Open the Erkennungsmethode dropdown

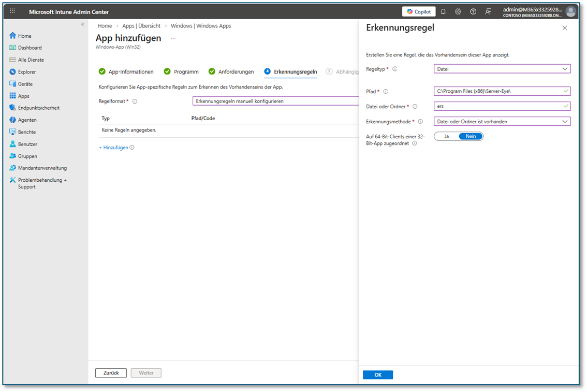[x=502, y=121]
